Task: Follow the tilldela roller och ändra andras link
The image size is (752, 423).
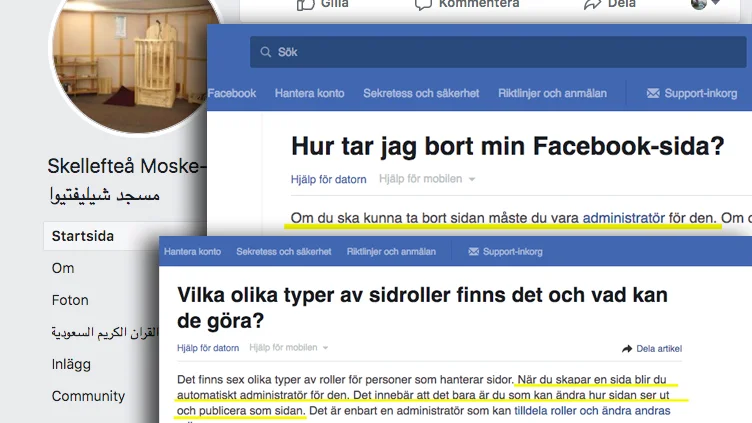Action: click(x=592, y=411)
